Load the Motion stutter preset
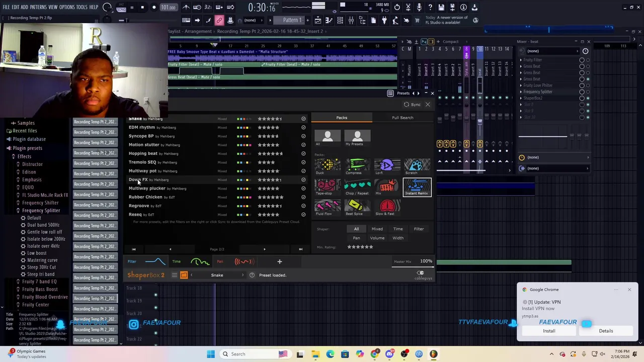The width and height of the screenshot is (644, 362). [x=144, y=145]
